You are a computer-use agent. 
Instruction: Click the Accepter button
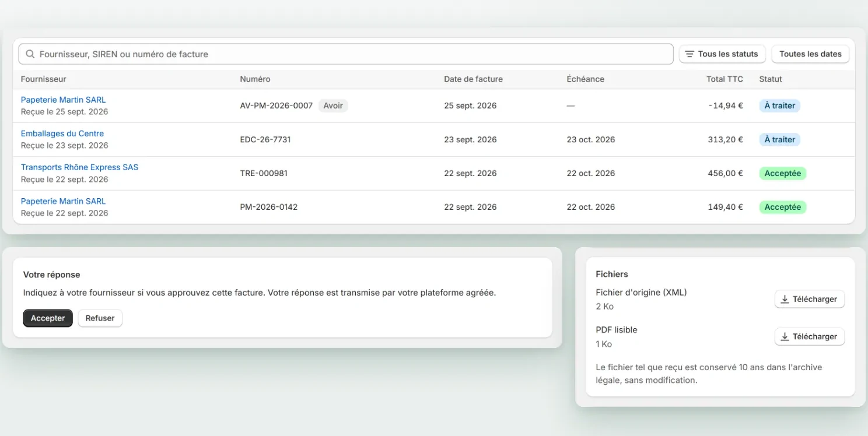click(48, 318)
